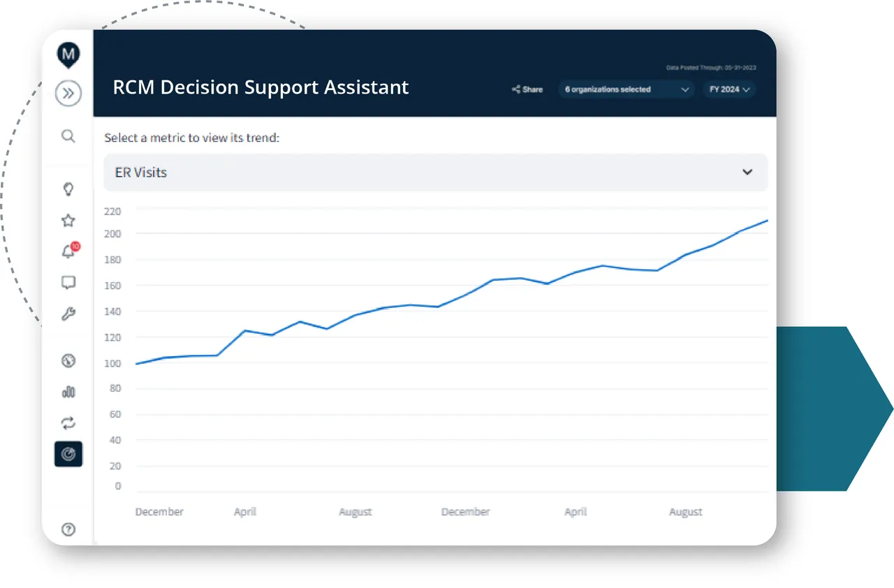Click the 60 y-axis label
The height and width of the screenshot is (588, 894).
tap(115, 414)
